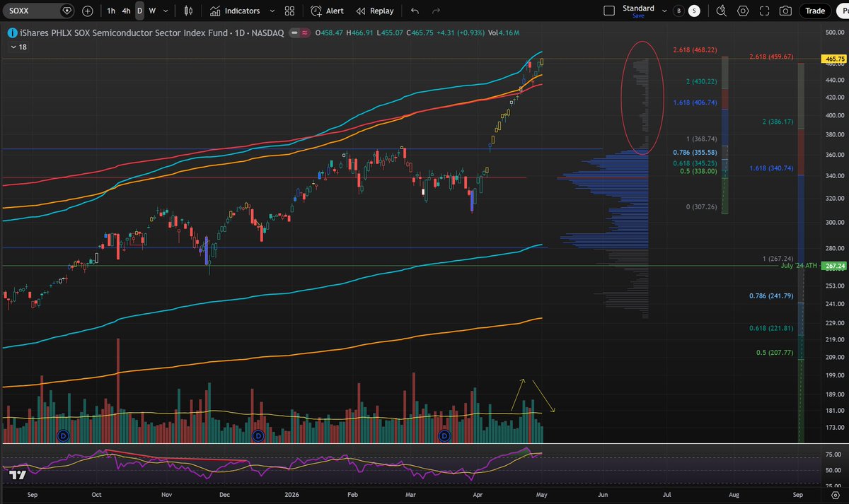
Task: Open indicator templates grid icon
Action: [290, 11]
